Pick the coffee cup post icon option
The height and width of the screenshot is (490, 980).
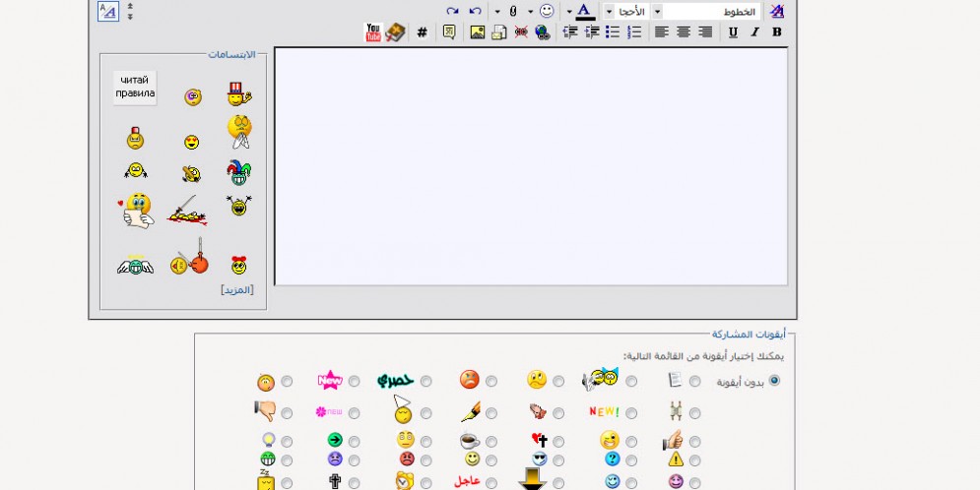pos(491,442)
